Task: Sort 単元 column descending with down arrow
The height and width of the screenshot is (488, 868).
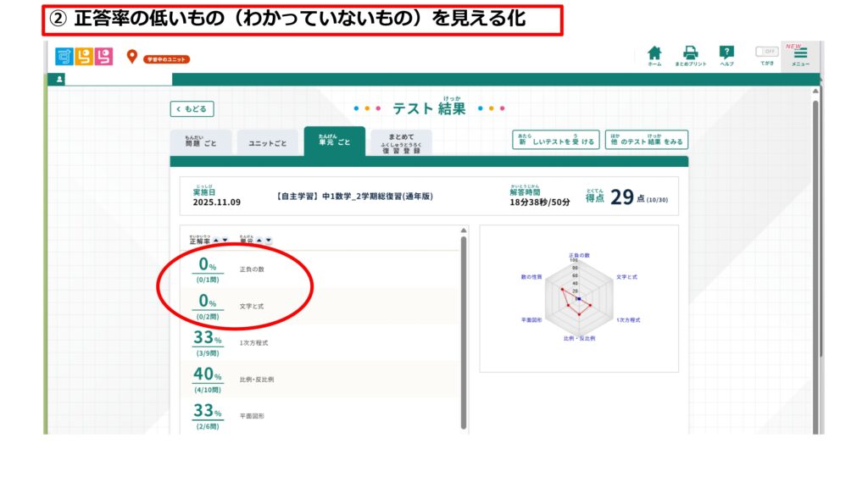Action: 269,240
